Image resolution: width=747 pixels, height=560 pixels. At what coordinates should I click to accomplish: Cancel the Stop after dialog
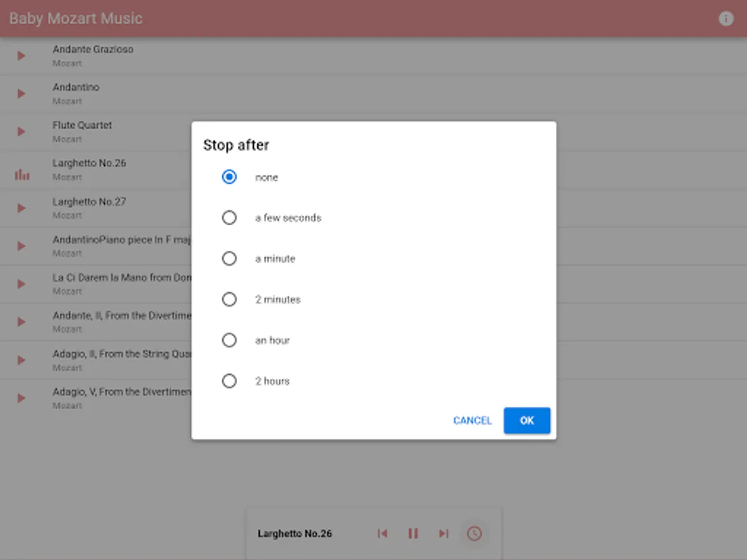(x=472, y=421)
